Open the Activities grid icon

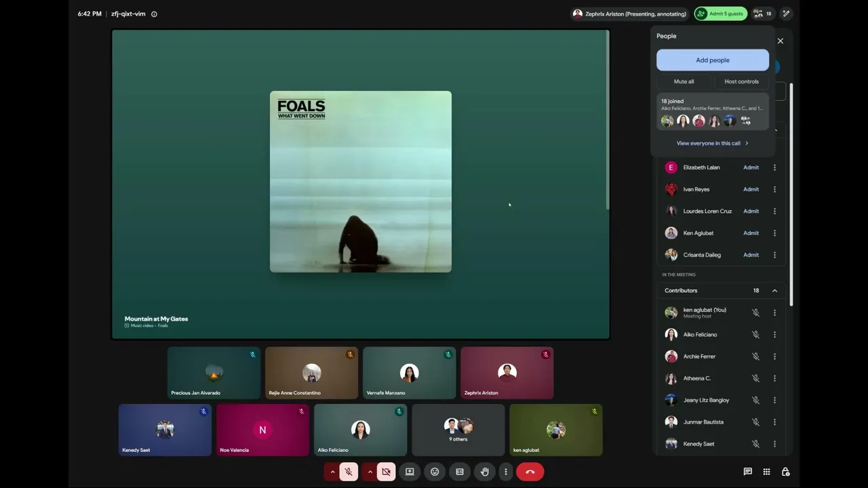(x=766, y=472)
